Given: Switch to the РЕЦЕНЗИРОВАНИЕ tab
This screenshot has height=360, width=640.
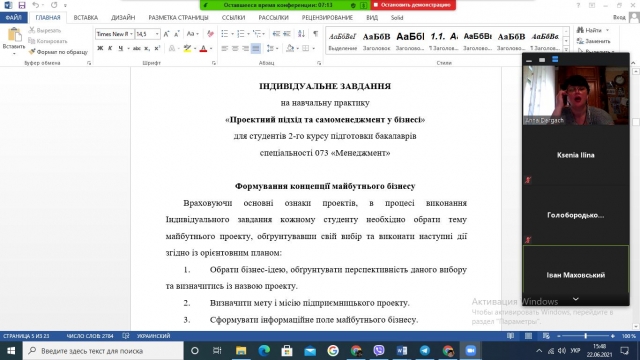Looking at the screenshot, I should pyautogui.click(x=327, y=18).
